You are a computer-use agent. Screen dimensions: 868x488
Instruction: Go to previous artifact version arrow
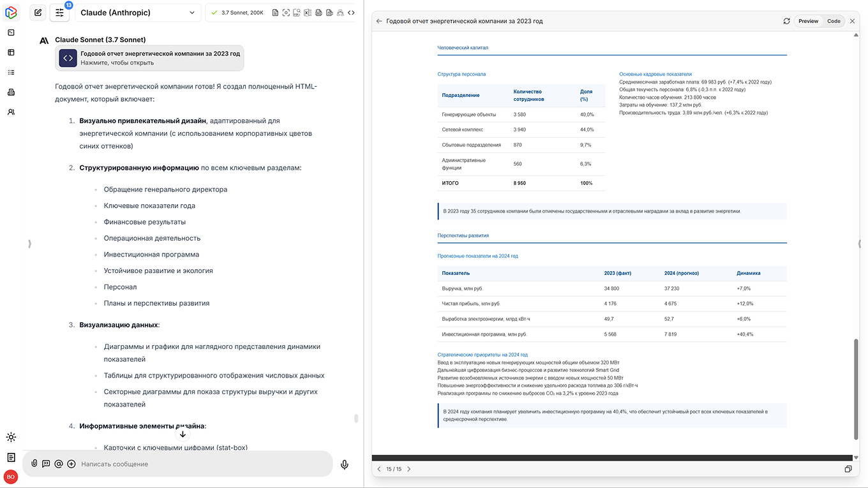(x=379, y=469)
